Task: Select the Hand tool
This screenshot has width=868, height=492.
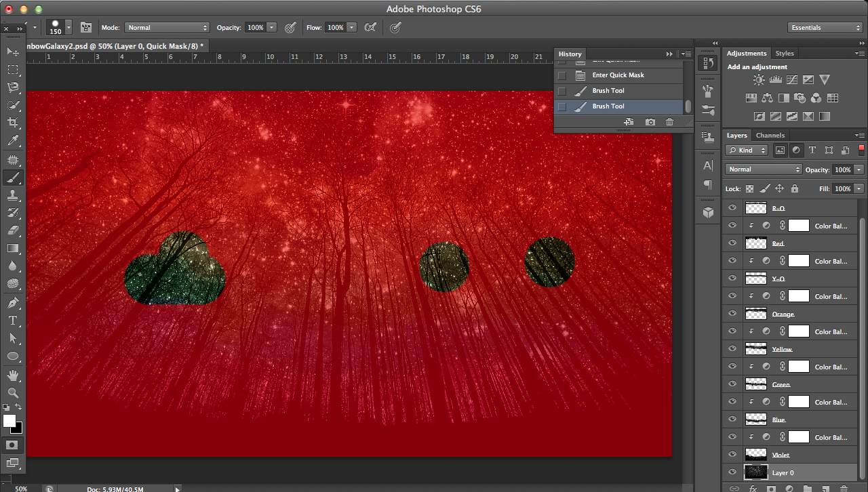Action: tap(13, 375)
